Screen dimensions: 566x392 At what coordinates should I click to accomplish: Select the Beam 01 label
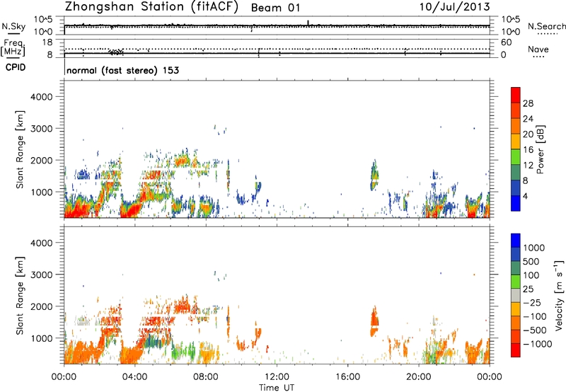(275, 8)
